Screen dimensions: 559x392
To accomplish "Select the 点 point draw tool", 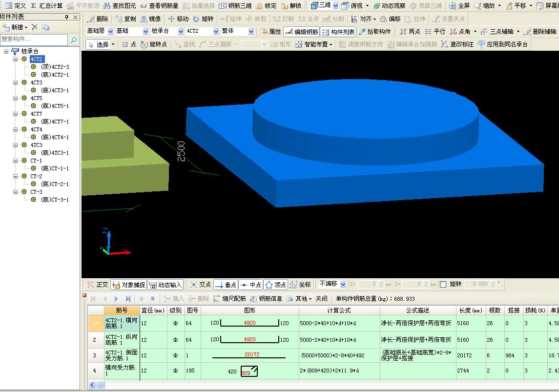I will 129,44.
